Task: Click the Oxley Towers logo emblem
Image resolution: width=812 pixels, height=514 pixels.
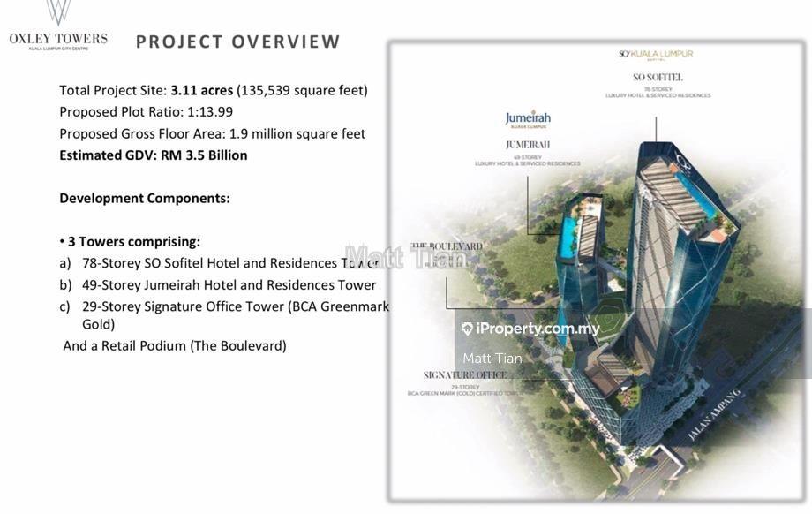Action: pyautogui.click(x=58, y=12)
